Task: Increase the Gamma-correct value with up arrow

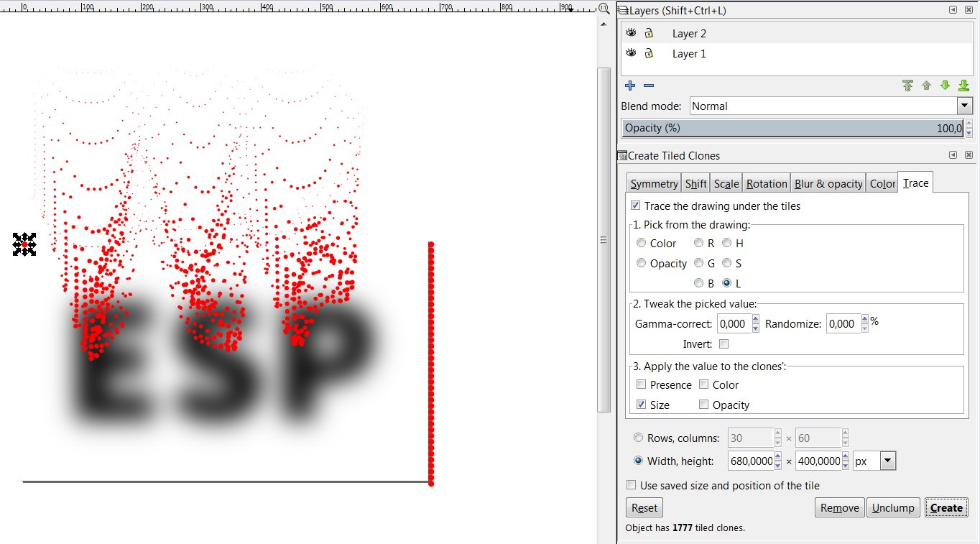Action: point(756,320)
